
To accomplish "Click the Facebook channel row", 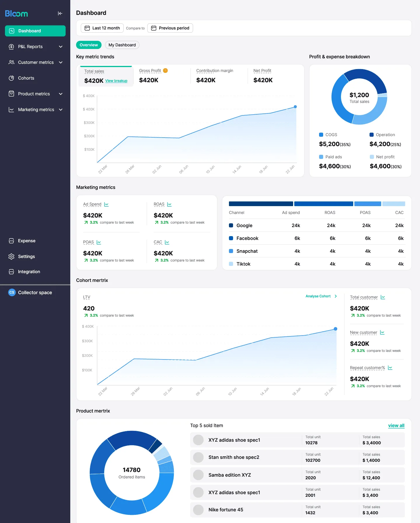I will [x=316, y=238].
